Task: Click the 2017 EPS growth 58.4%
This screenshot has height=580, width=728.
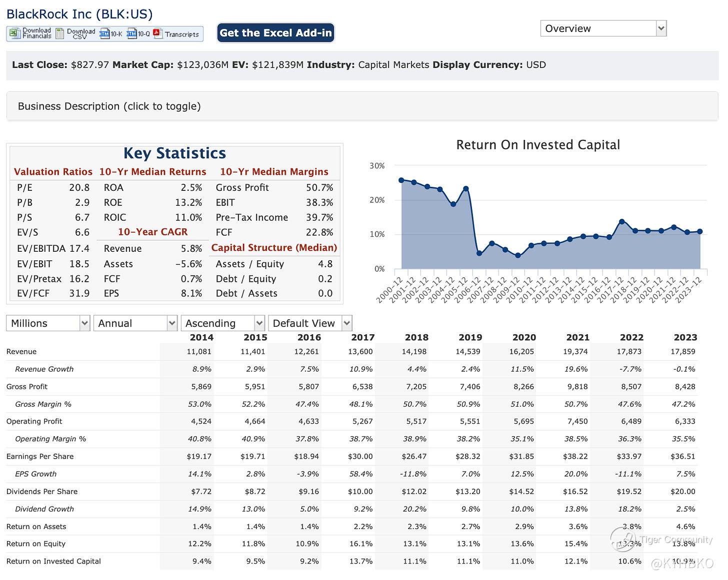Action: coord(361,474)
